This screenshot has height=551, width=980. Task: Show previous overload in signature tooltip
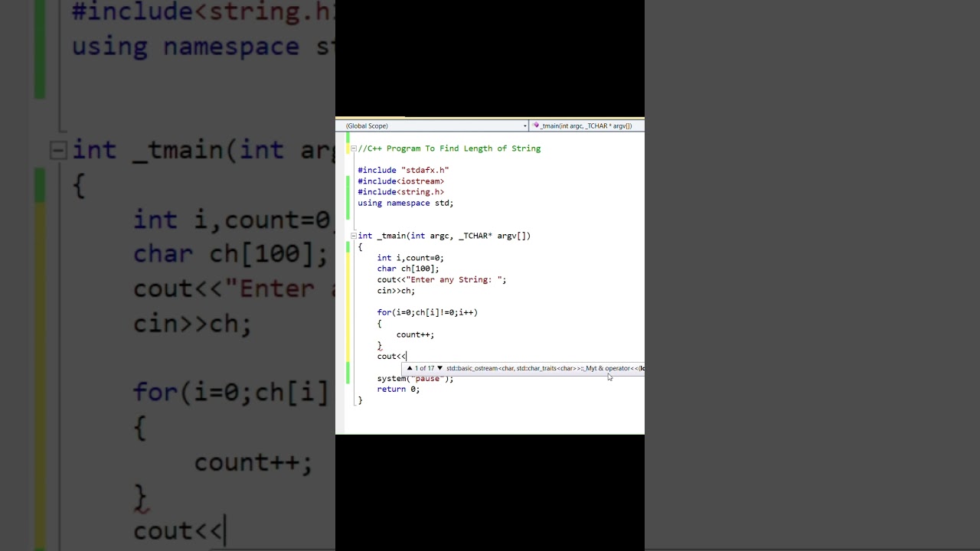(x=410, y=368)
